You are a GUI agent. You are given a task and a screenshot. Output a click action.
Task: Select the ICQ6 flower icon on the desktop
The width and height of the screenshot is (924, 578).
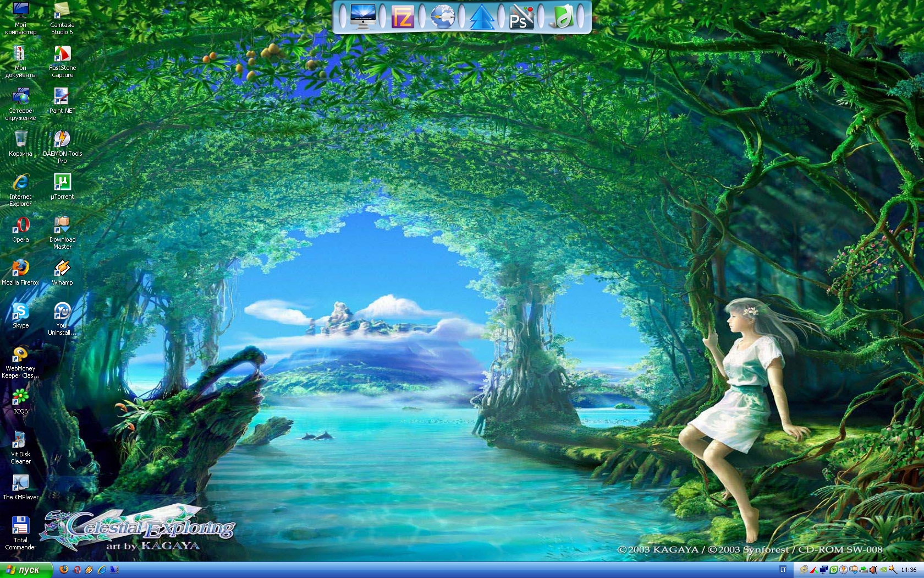click(20, 401)
